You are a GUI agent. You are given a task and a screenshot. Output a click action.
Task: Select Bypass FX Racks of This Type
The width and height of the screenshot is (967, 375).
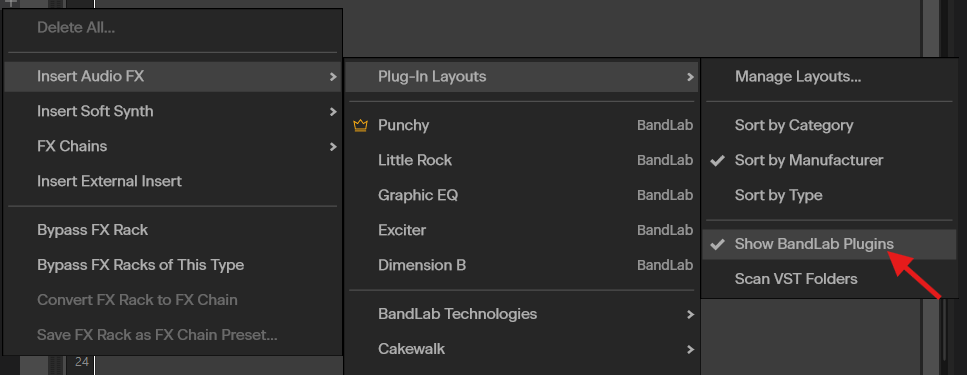[x=173, y=265]
